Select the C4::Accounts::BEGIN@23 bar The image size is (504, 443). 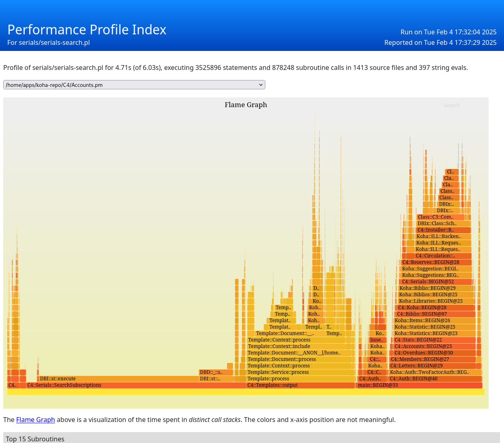(434, 346)
